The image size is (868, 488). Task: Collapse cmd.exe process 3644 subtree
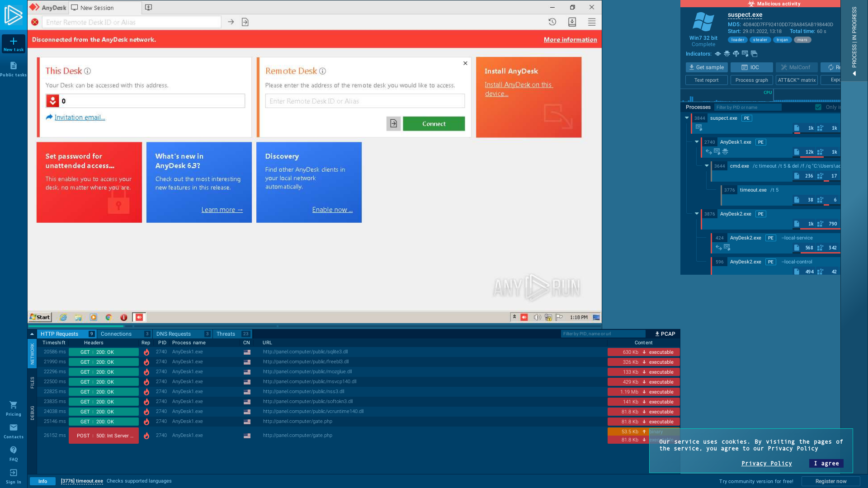707,166
